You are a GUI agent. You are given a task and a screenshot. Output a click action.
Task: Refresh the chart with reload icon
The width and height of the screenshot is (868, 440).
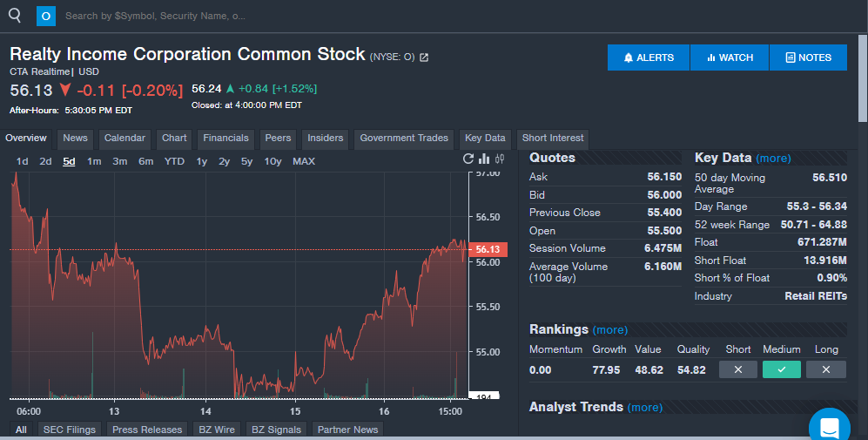[x=468, y=159]
